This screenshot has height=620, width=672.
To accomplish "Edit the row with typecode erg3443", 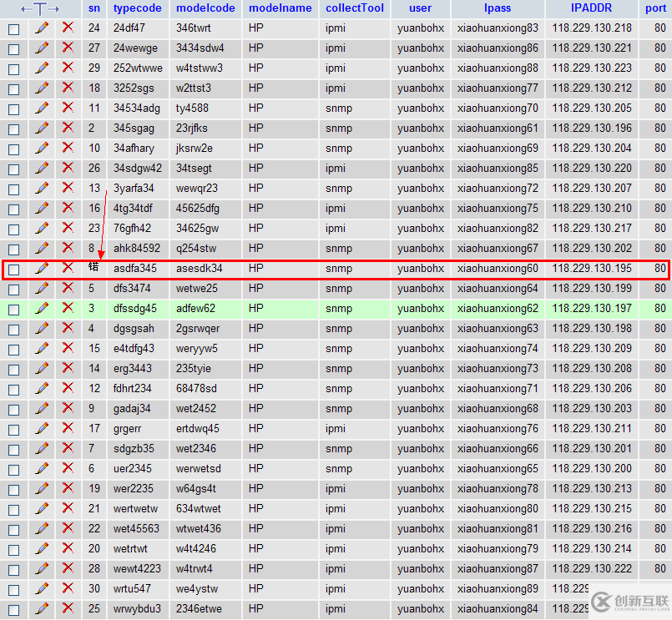I will pos(42,368).
